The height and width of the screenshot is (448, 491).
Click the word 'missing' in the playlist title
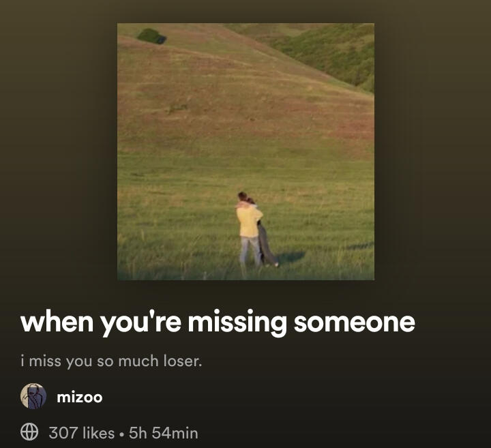pyautogui.click(x=237, y=324)
